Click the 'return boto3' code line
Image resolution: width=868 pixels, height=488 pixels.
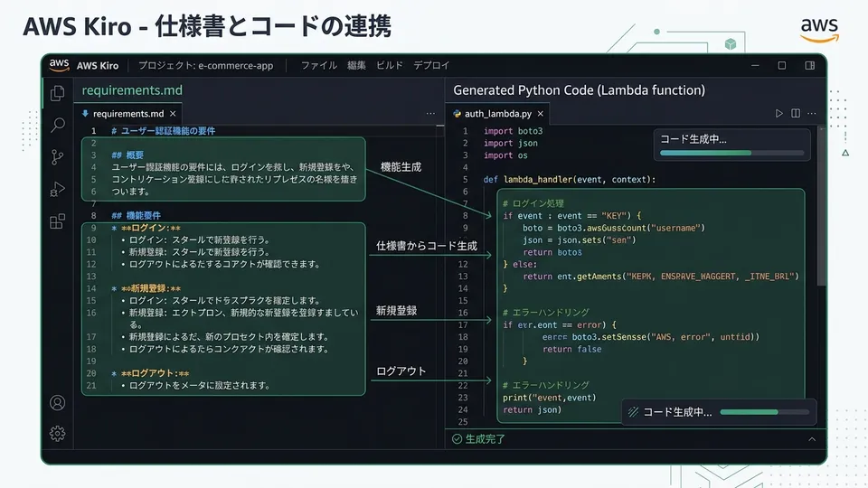(x=552, y=252)
